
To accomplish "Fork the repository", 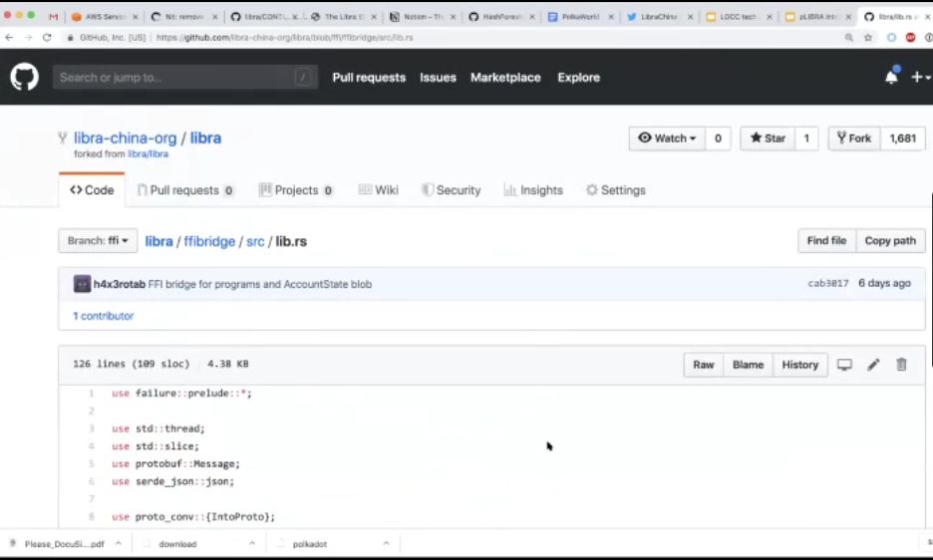I will click(854, 139).
